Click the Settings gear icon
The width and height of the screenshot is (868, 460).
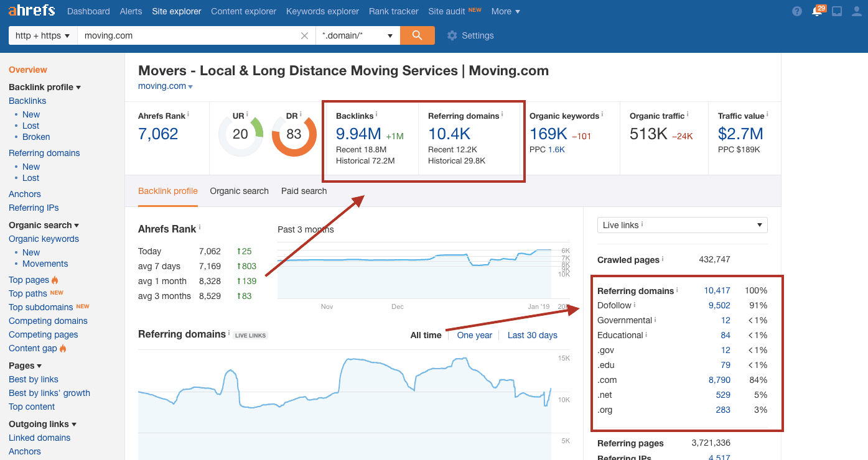[452, 35]
